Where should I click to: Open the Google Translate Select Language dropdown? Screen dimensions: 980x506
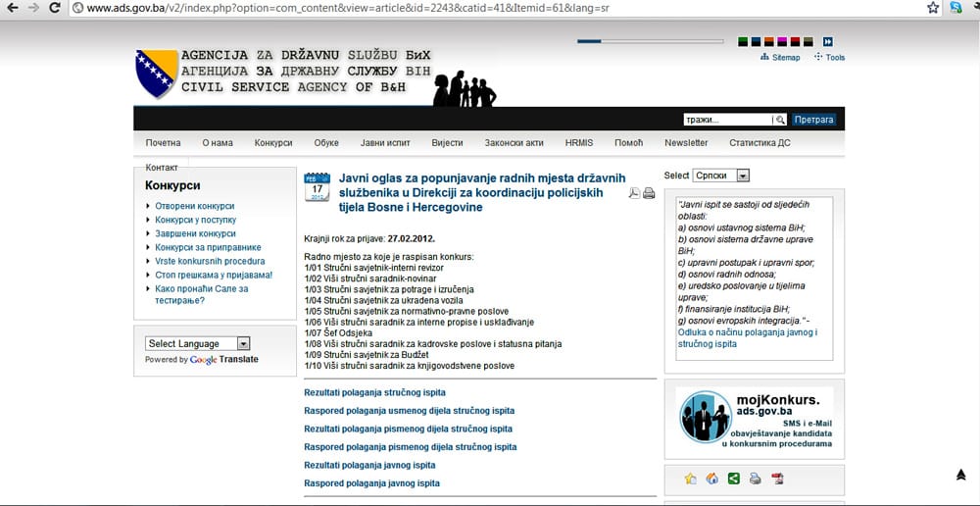click(x=198, y=344)
